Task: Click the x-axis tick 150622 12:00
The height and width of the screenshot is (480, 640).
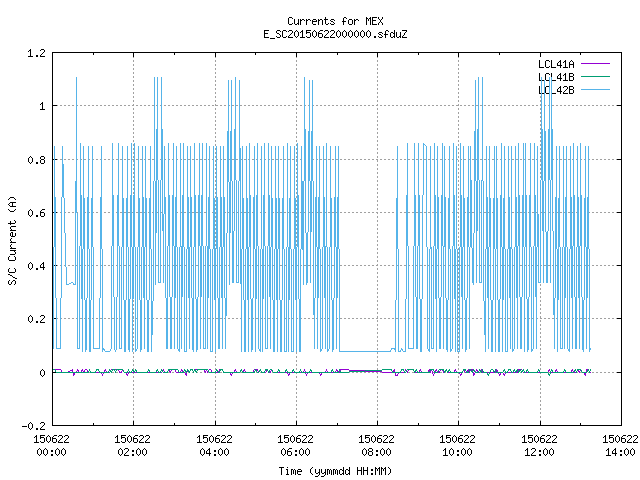Action: coord(539,446)
